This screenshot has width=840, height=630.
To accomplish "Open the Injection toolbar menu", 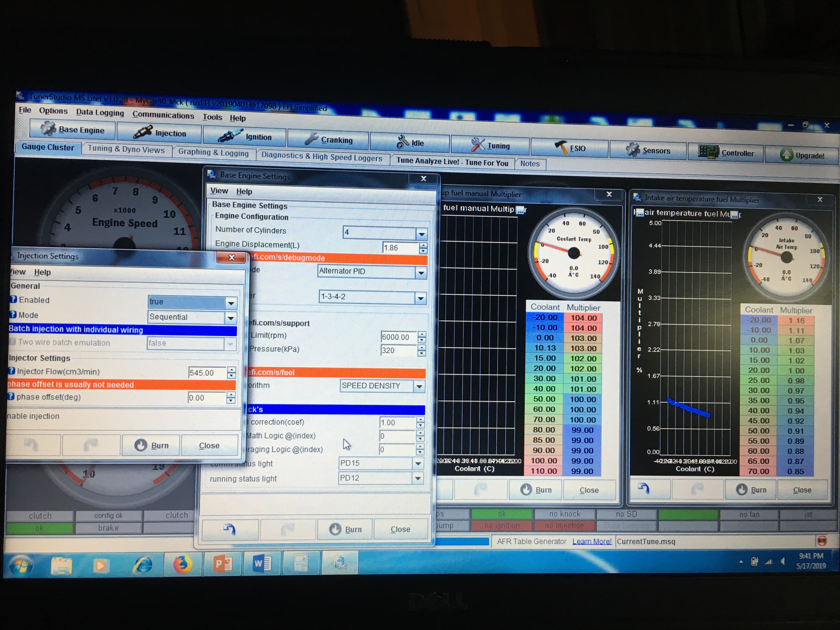I will (x=159, y=133).
